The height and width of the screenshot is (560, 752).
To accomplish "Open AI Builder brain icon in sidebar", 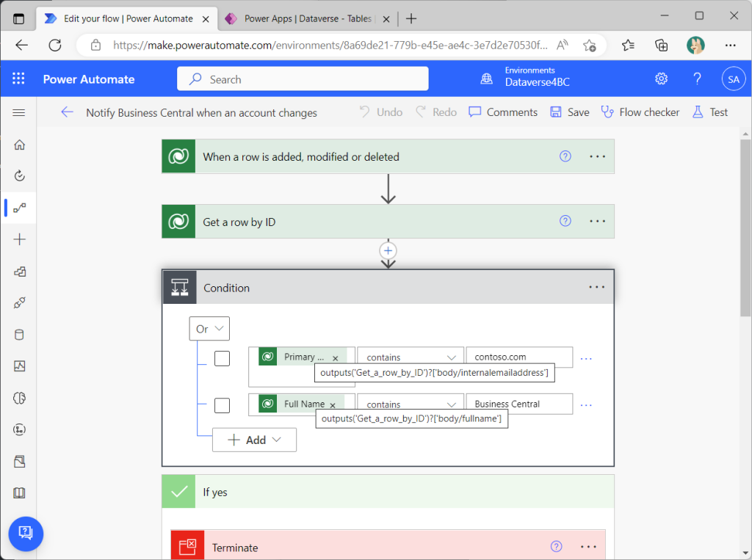I will [19, 398].
